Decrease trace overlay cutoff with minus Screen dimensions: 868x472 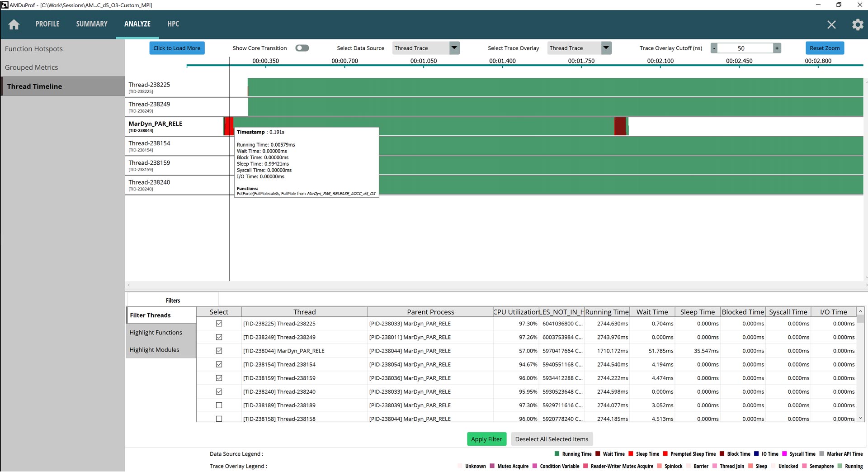tap(714, 48)
